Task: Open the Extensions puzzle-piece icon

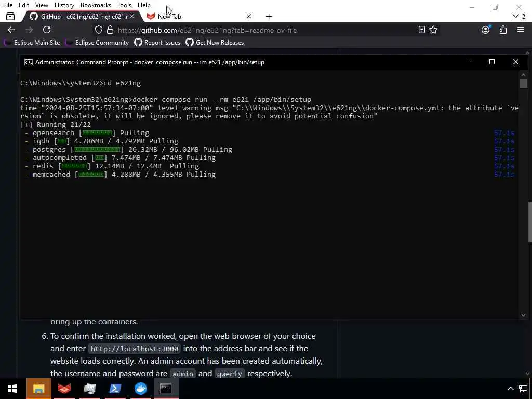Action: click(x=503, y=30)
